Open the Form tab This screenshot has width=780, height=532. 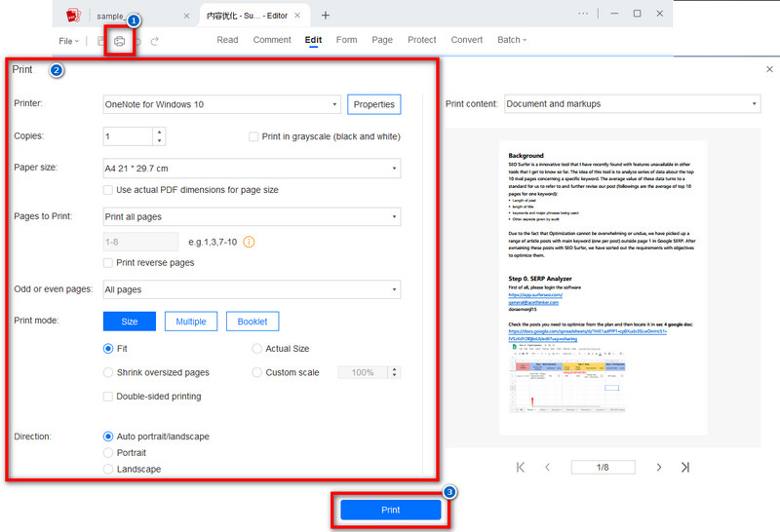pyautogui.click(x=347, y=40)
